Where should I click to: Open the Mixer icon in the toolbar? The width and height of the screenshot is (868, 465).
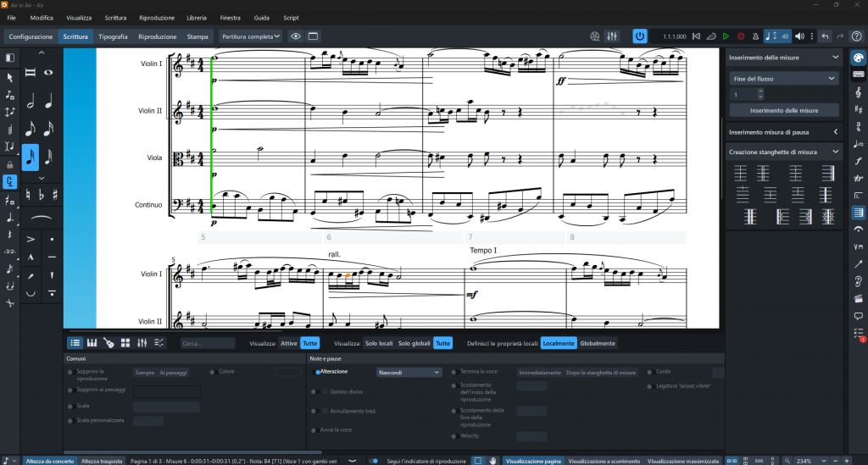click(612, 36)
